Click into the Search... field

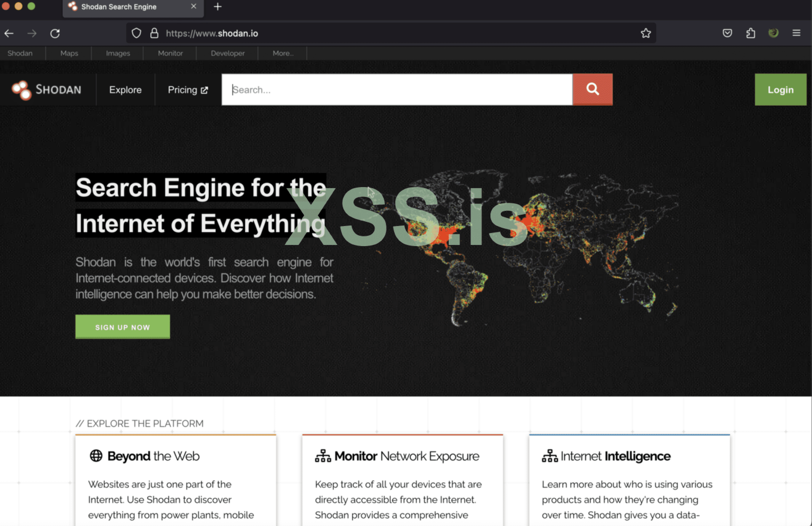pos(397,90)
